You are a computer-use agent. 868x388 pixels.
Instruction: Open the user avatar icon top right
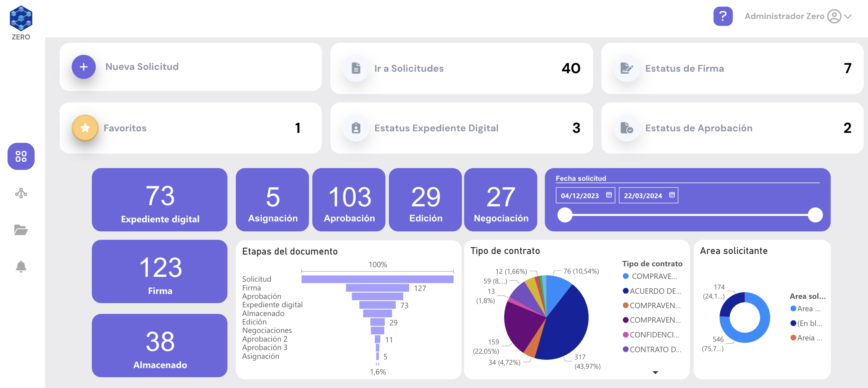click(x=834, y=16)
